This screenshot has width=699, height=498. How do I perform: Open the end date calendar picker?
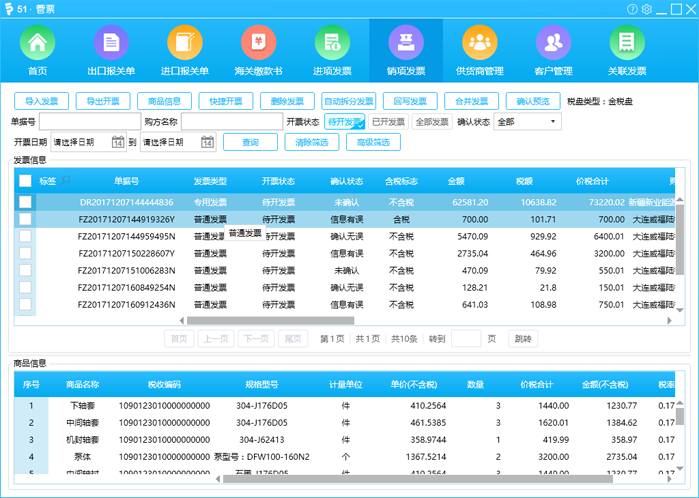pos(207,142)
